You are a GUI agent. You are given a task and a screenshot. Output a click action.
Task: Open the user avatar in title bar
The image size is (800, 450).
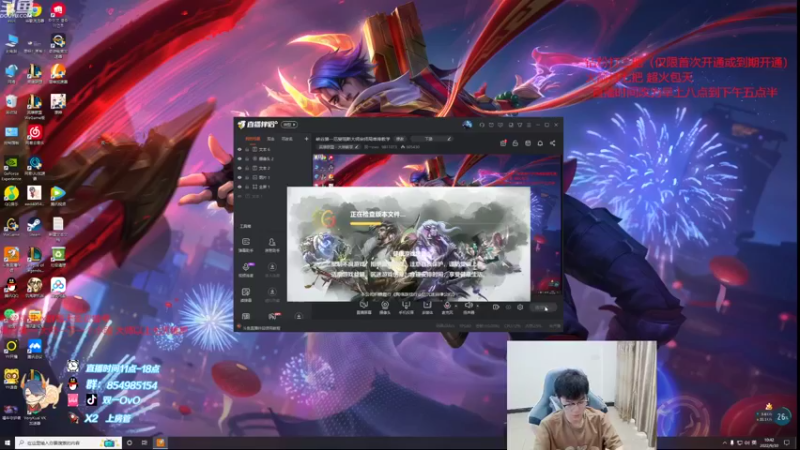pos(467,124)
